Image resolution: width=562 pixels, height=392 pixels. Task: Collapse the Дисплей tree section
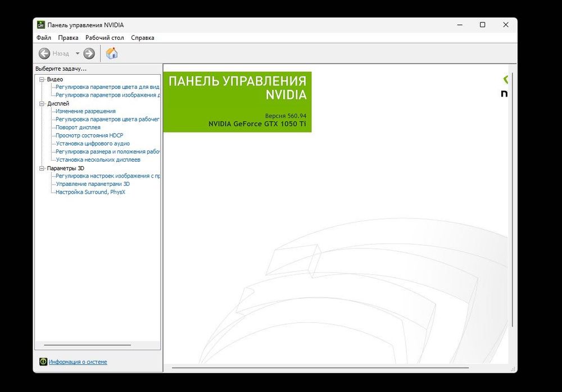42,103
